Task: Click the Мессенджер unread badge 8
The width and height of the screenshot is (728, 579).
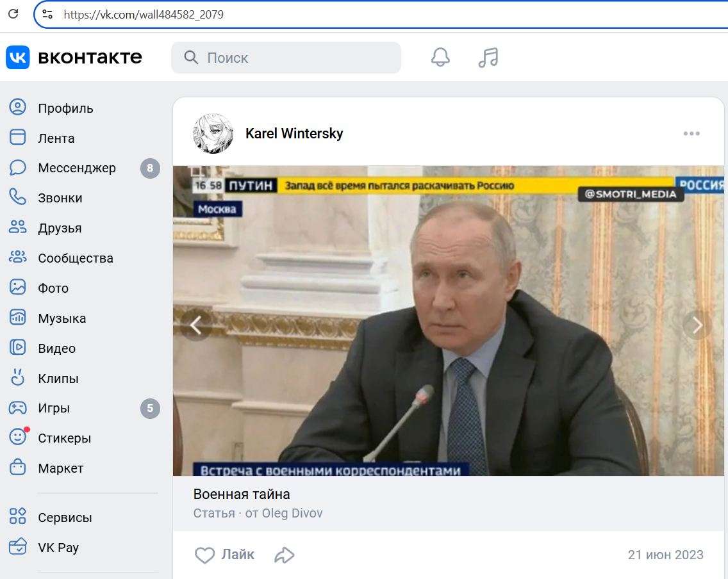Action: [x=150, y=168]
